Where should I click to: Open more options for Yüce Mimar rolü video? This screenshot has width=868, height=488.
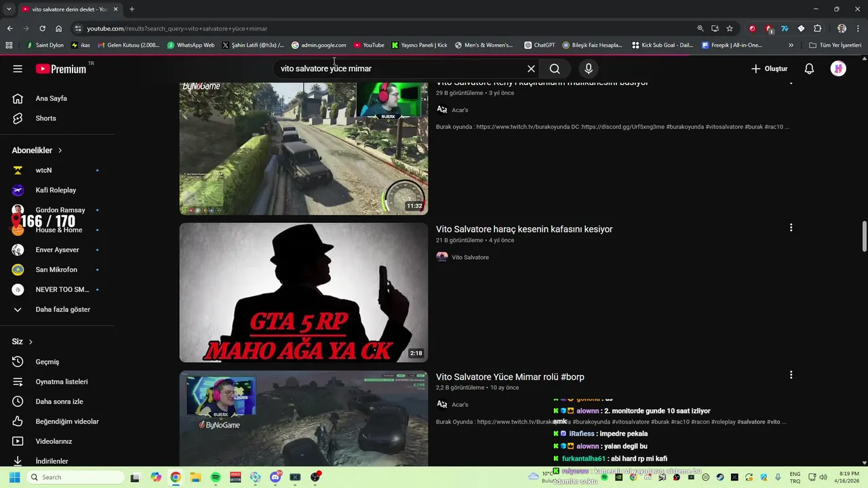pos(791,375)
